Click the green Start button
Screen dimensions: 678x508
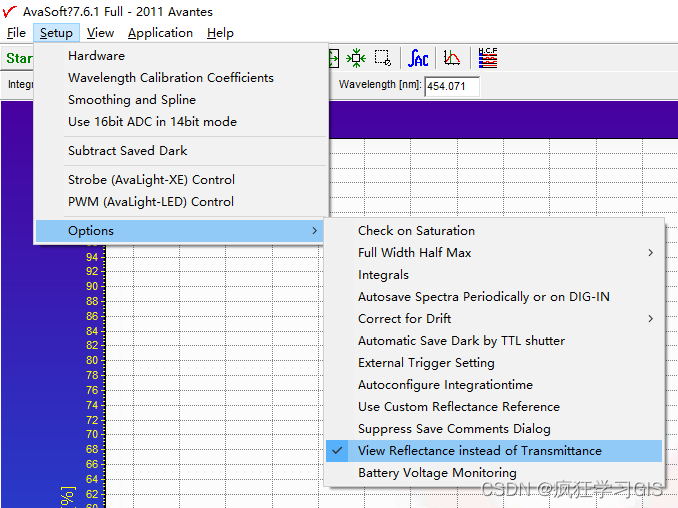click(x=19, y=58)
